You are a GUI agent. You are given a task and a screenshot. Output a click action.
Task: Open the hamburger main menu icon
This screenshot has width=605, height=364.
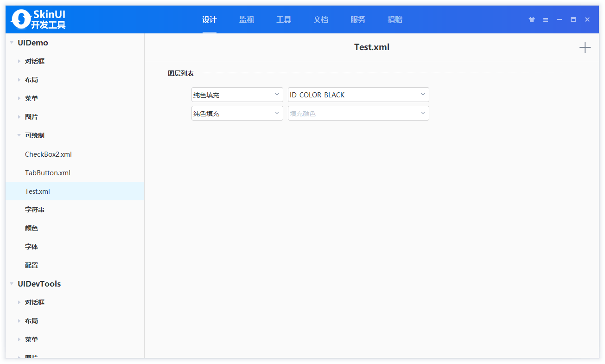click(546, 19)
